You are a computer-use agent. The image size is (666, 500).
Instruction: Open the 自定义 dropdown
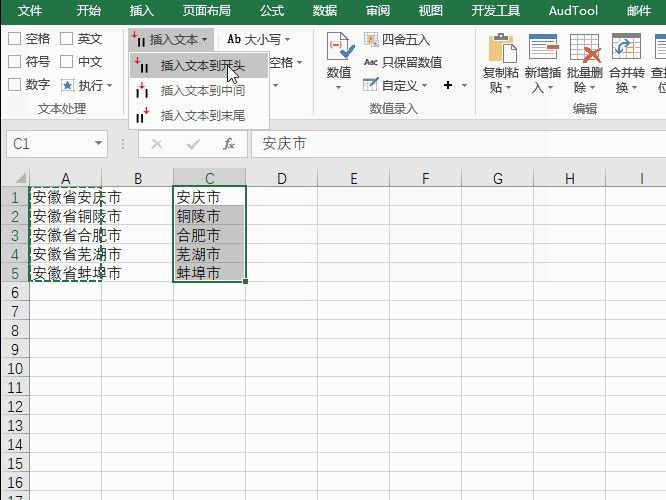pyautogui.click(x=395, y=85)
